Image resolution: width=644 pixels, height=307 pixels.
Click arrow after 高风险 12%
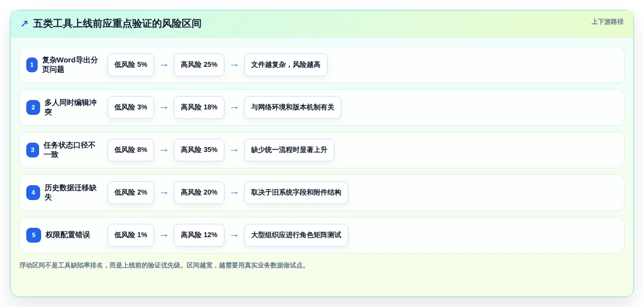pos(234,235)
